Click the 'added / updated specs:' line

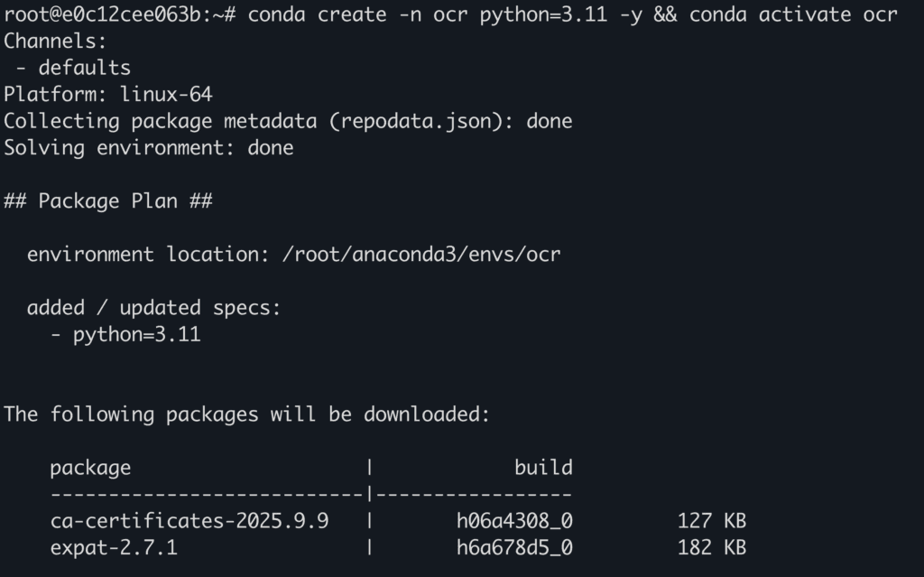click(x=153, y=308)
